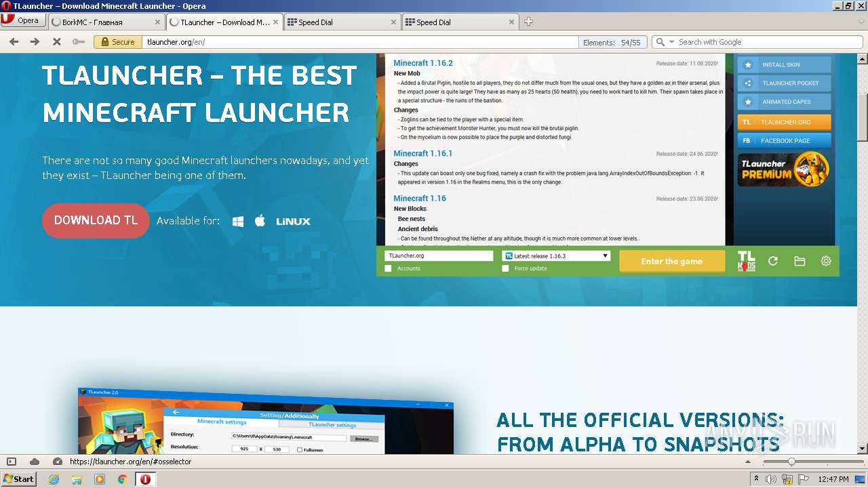Launch Chrome from the taskbar
The image size is (868, 488).
(122, 479)
